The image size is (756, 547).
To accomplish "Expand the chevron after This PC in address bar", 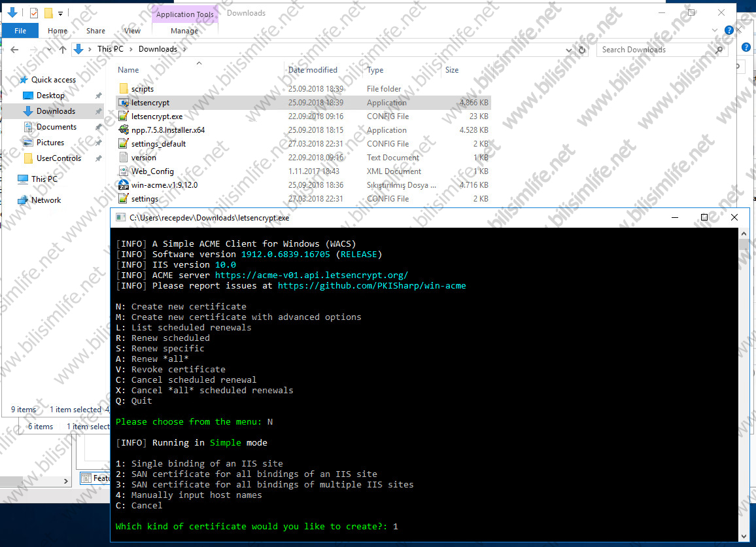I will [131, 49].
